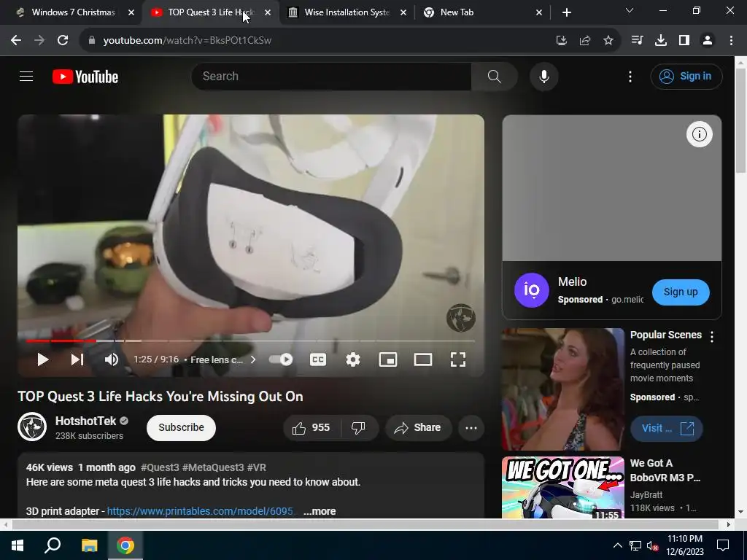Open tab search dropdown arrow
Image resolution: width=747 pixels, height=560 pixels.
(630, 10)
